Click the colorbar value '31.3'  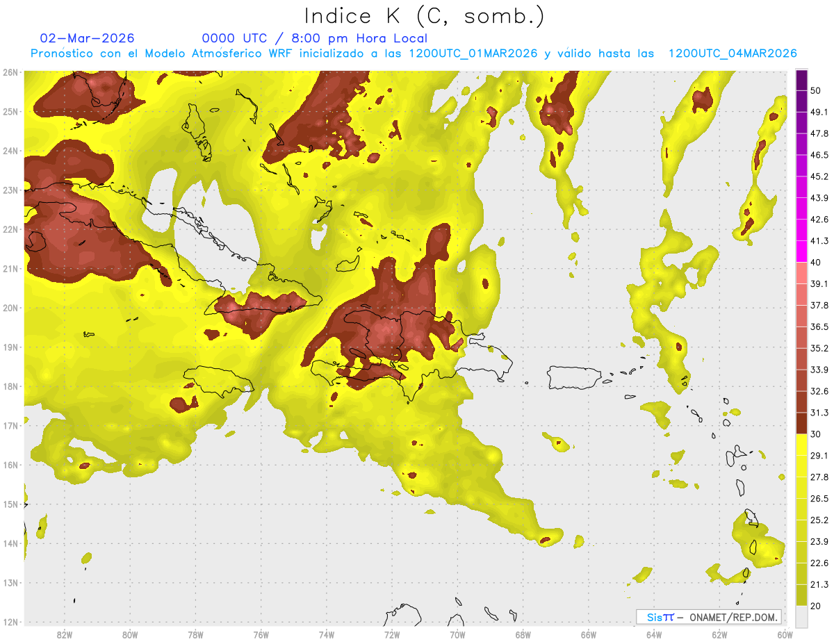coord(819,413)
